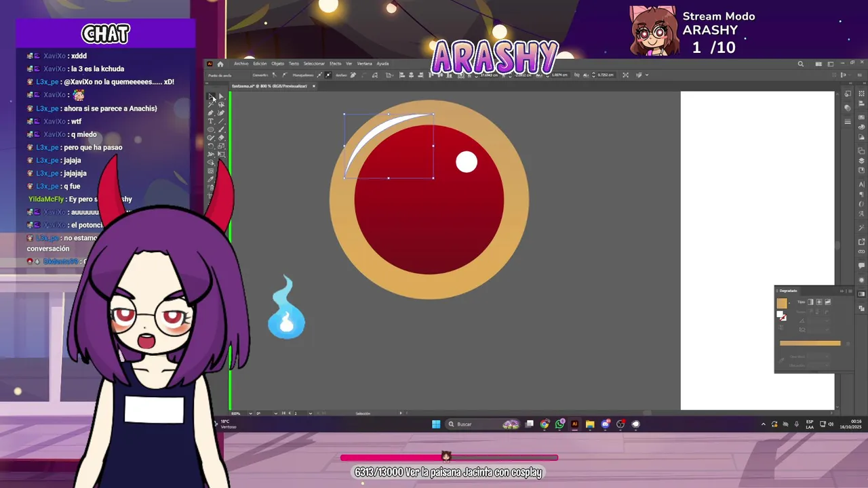Select the Selection (black arrow) tool
The height and width of the screenshot is (488, 868).
[x=211, y=96]
